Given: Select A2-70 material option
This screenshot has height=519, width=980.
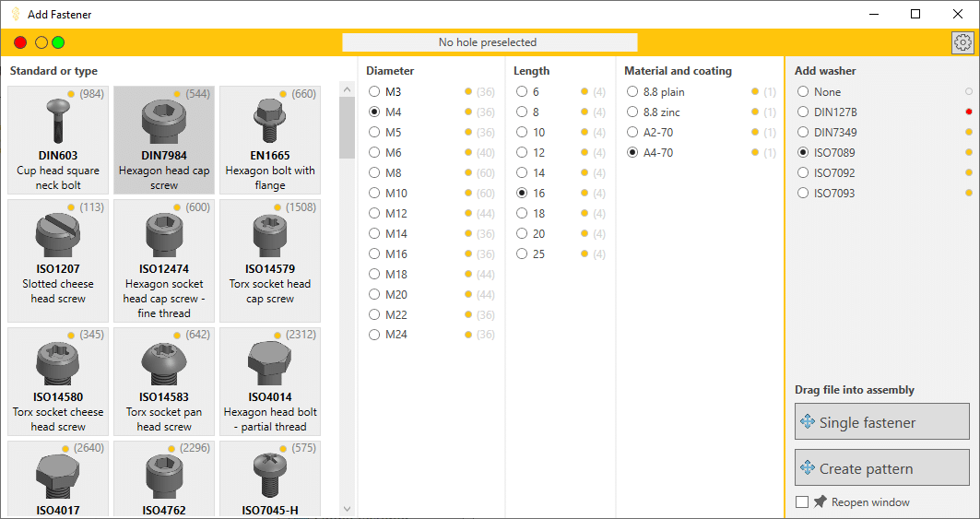Looking at the screenshot, I should [632, 133].
